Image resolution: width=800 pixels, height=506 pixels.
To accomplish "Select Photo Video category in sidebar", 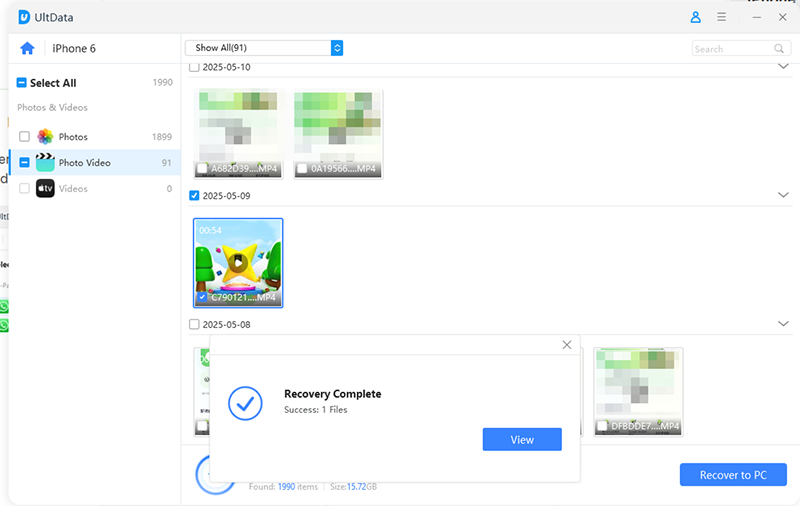I will coord(84,162).
